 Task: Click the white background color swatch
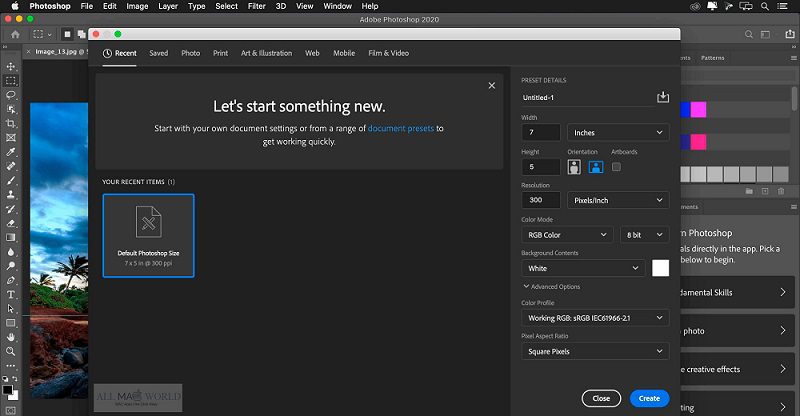pyautogui.click(x=660, y=268)
